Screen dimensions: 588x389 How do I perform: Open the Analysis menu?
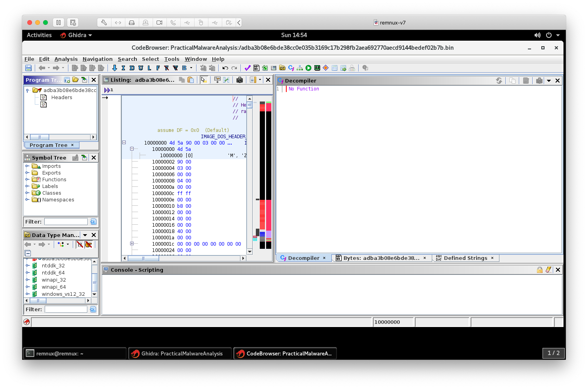[66, 59]
